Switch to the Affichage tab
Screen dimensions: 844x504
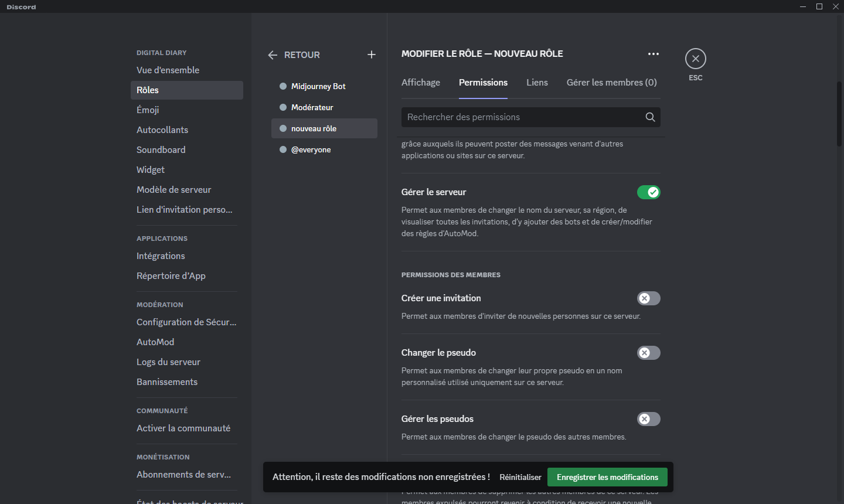(x=420, y=82)
